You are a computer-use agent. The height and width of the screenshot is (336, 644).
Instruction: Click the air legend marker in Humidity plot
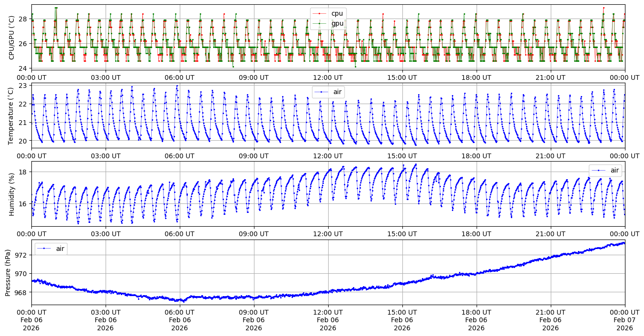click(x=599, y=170)
